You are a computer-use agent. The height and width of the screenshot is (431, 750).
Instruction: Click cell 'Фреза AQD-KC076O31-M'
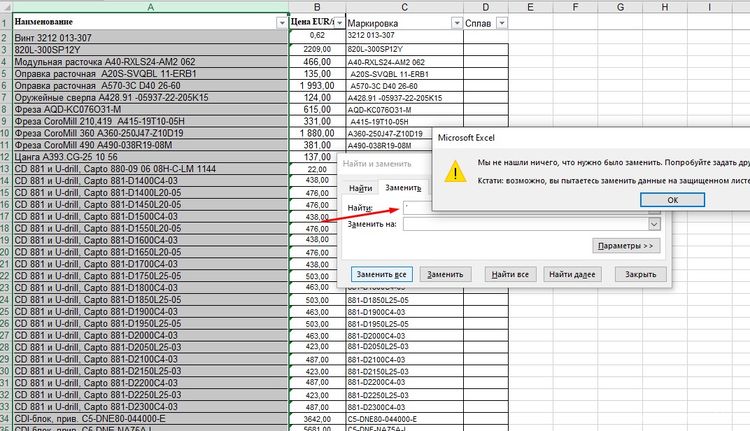150,109
